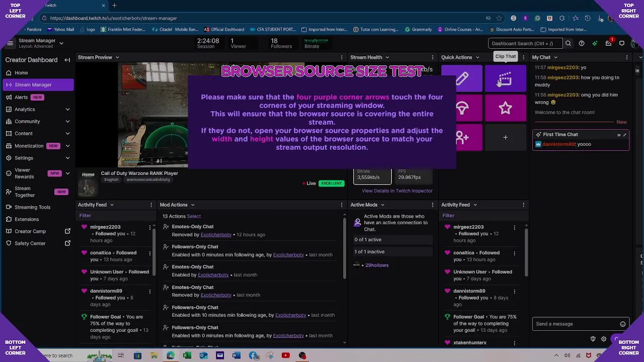Click the Clip That quick action tile
This screenshot has width=644, height=362.
(x=505, y=79)
